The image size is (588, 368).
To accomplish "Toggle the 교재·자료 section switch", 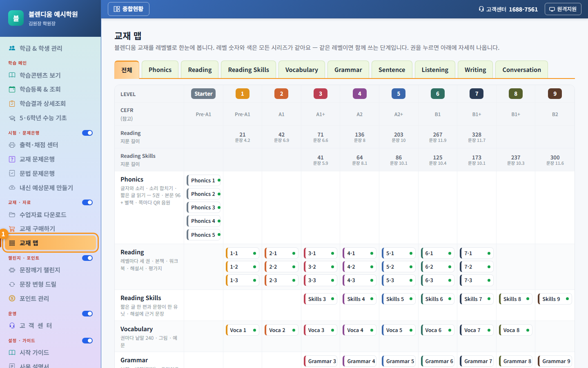I will pyautogui.click(x=87, y=202).
